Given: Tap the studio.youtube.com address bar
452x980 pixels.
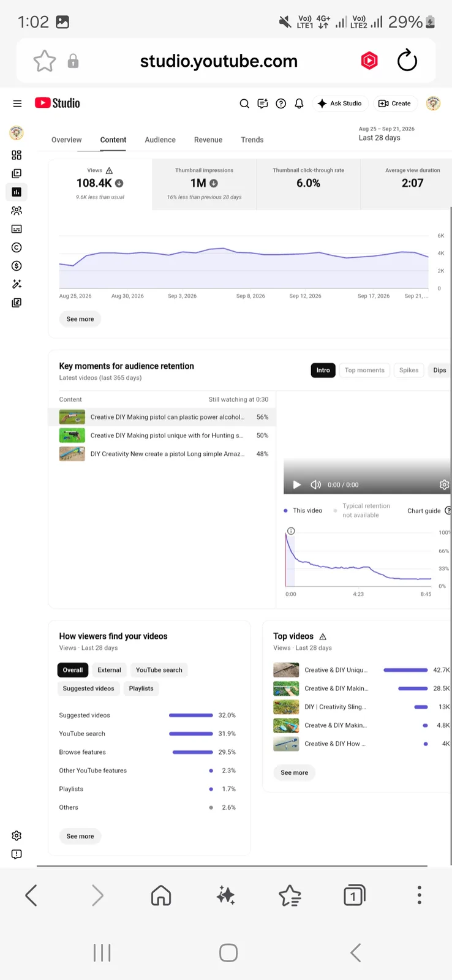Looking at the screenshot, I should pyautogui.click(x=219, y=61).
